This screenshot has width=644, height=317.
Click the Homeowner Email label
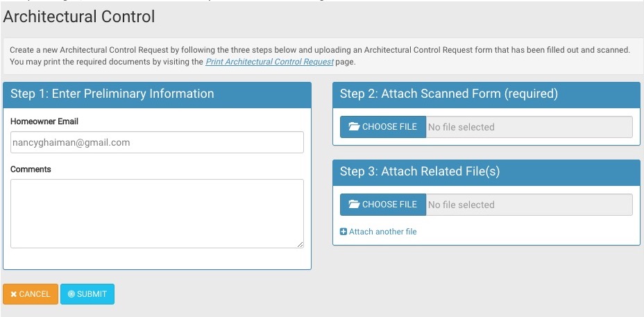[44, 121]
